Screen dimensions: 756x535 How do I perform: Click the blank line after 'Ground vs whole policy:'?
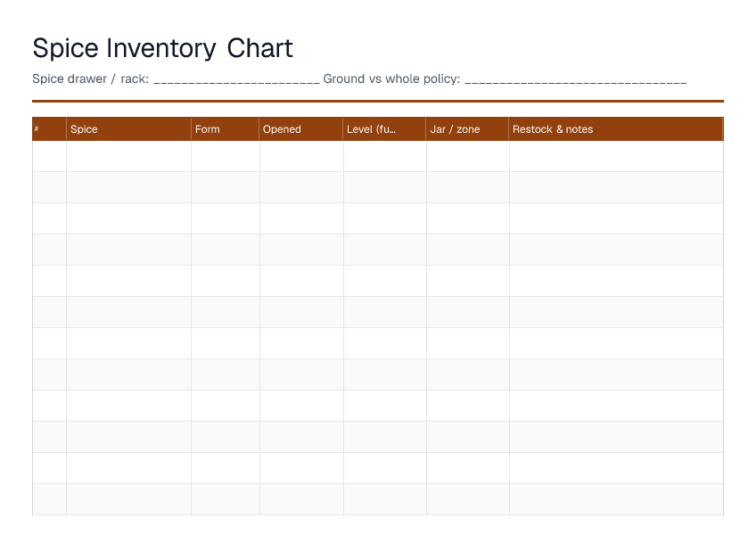click(x=576, y=82)
